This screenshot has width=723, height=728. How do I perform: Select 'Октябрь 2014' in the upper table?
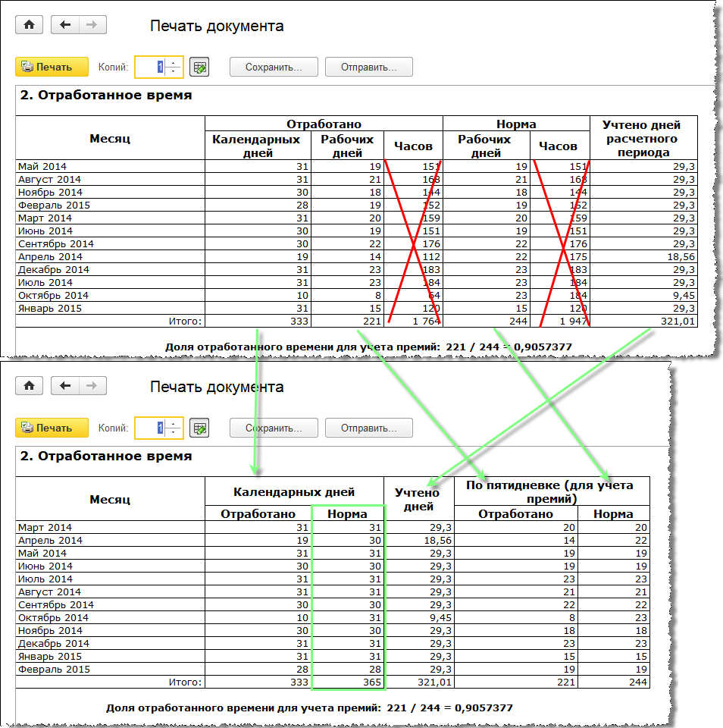pos(53,295)
